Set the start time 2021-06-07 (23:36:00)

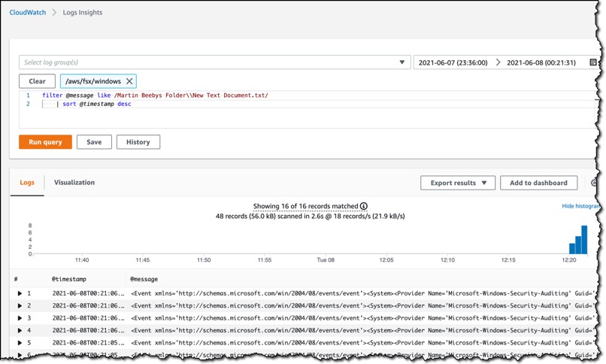[453, 62]
